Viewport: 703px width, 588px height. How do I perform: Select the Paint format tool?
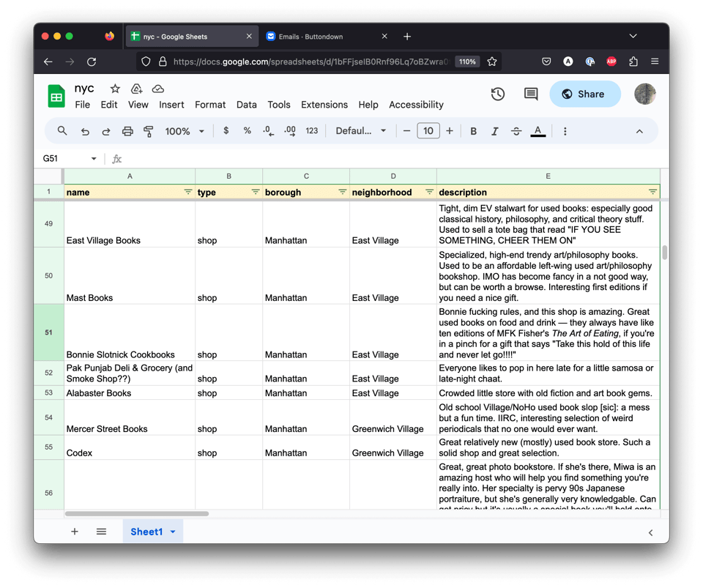click(x=148, y=130)
